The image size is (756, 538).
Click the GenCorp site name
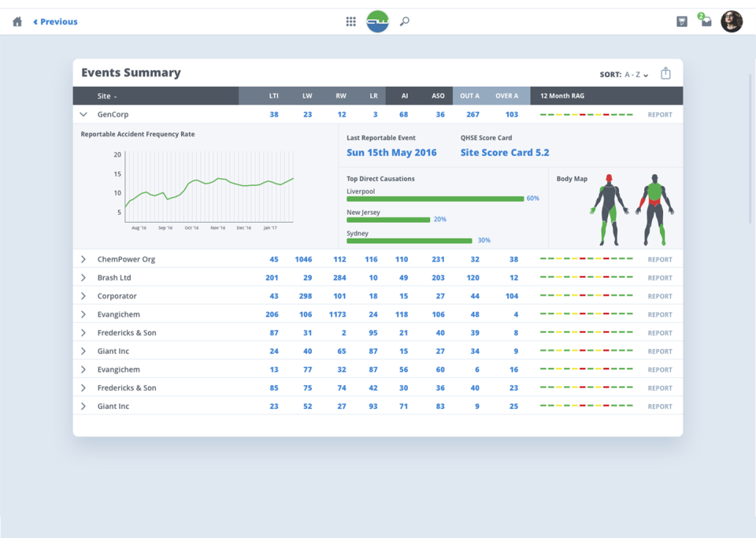(x=113, y=114)
